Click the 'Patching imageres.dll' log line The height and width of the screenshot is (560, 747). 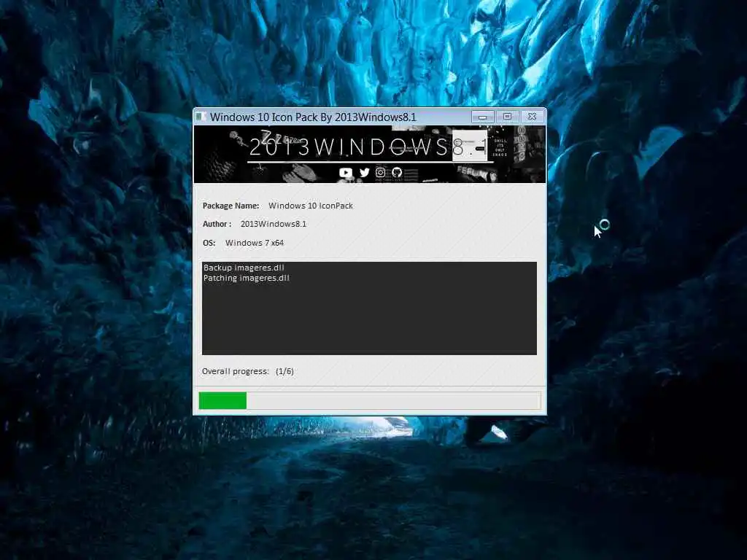coord(247,278)
